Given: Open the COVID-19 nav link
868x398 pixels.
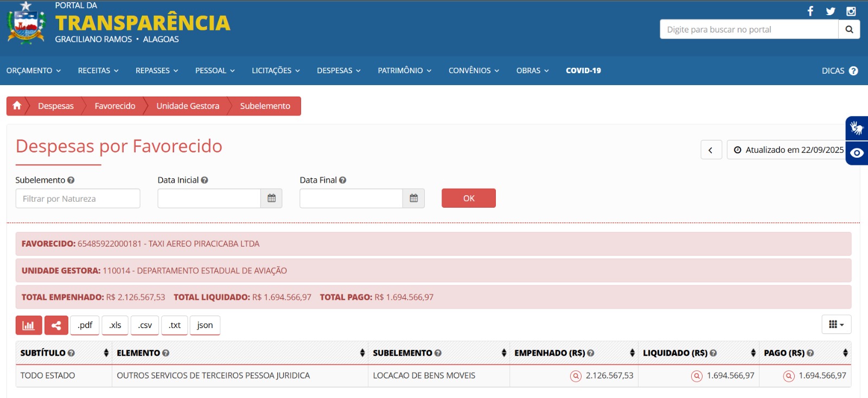Looking at the screenshot, I should [583, 70].
